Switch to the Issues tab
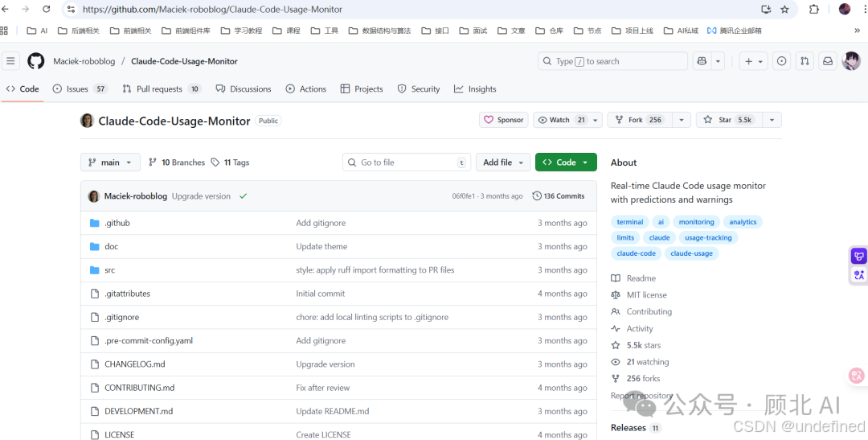Viewport: 868px width, 440px height. click(80, 88)
